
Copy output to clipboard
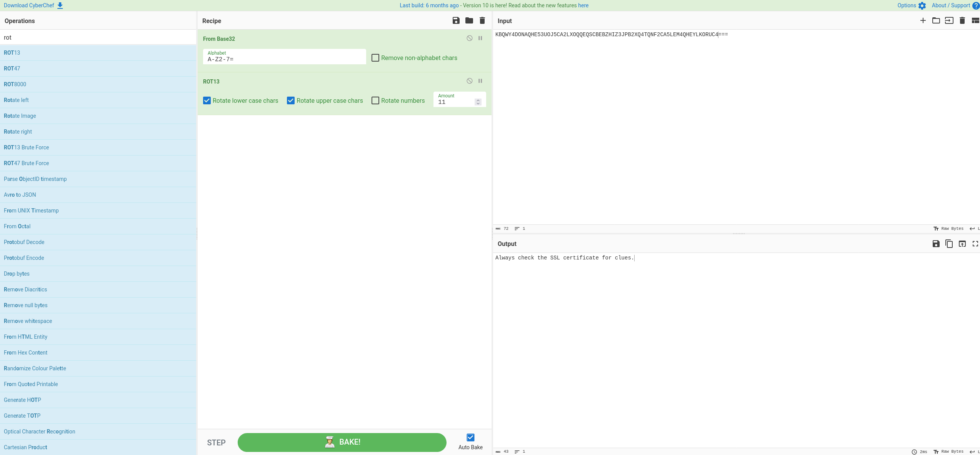pos(949,244)
